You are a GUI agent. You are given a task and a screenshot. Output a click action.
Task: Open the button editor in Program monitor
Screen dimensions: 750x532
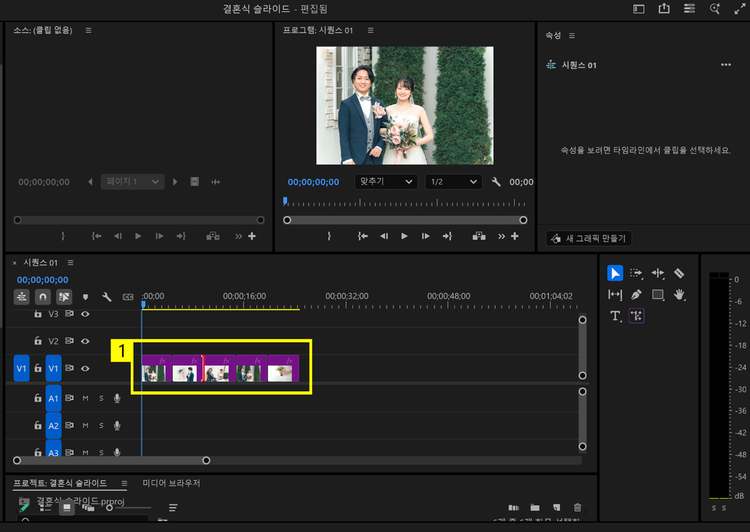coord(515,236)
